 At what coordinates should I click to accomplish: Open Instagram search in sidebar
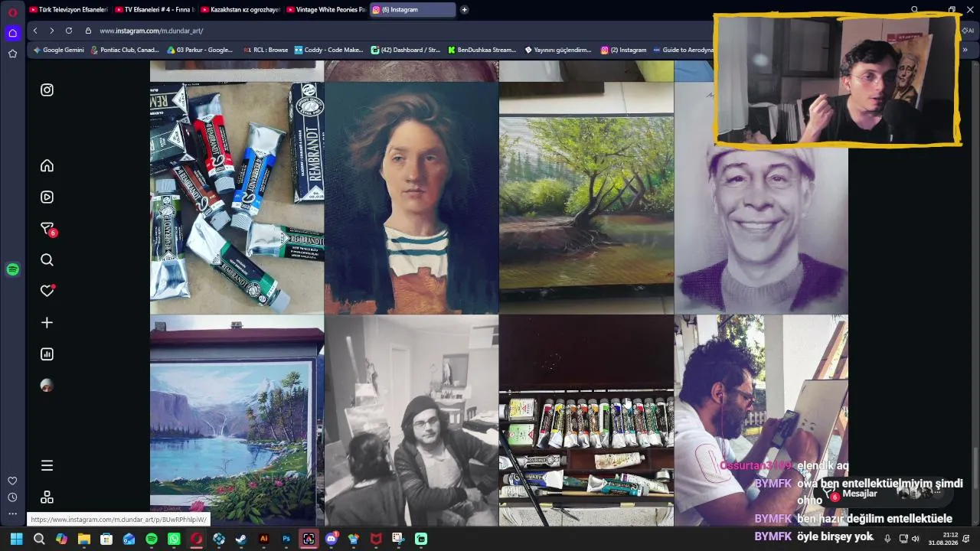coord(47,260)
